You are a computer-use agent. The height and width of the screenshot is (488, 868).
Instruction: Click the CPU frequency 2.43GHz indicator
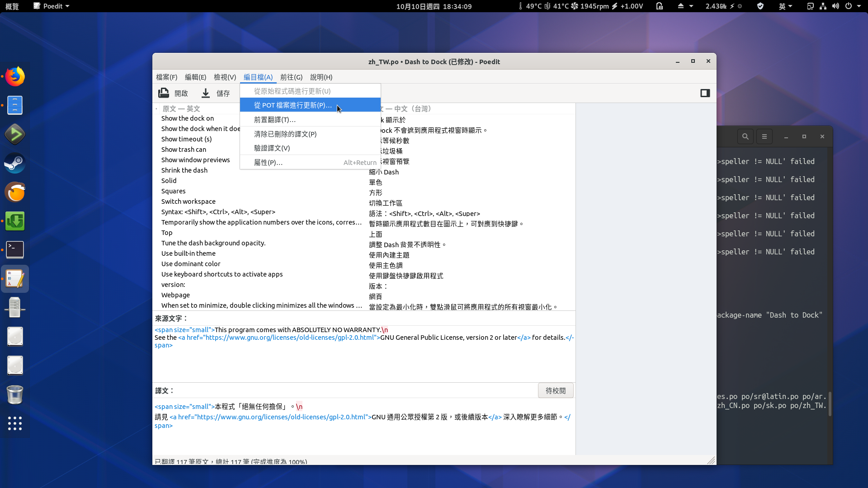pyautogui.click(x=723, y=6)
